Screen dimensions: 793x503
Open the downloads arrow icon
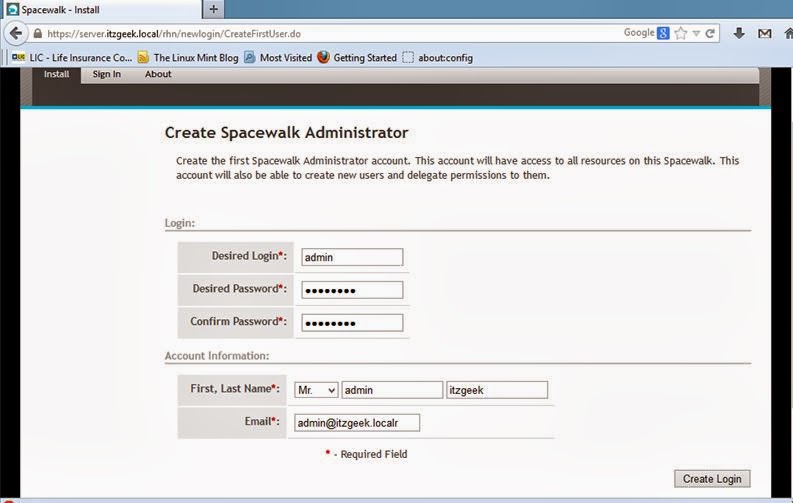coord(739,34)
